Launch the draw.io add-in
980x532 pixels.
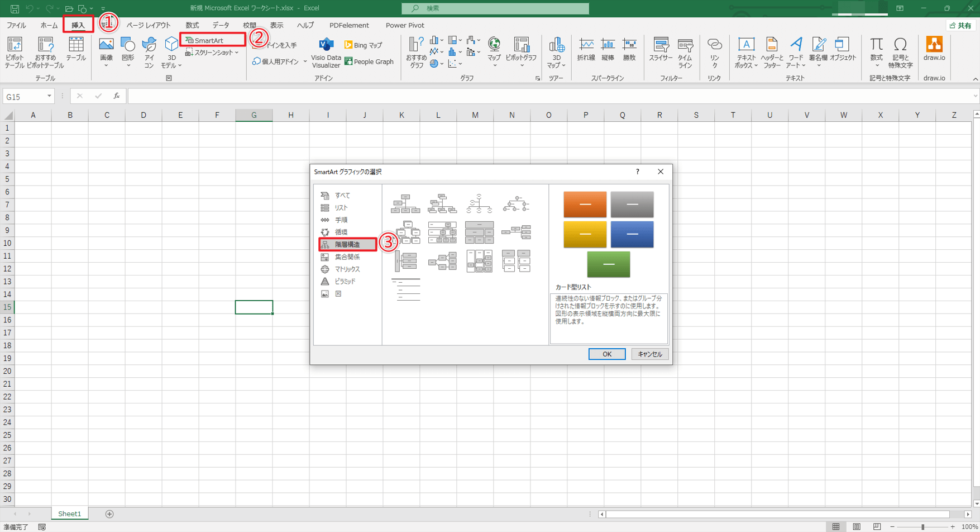(x=934, y=49)
